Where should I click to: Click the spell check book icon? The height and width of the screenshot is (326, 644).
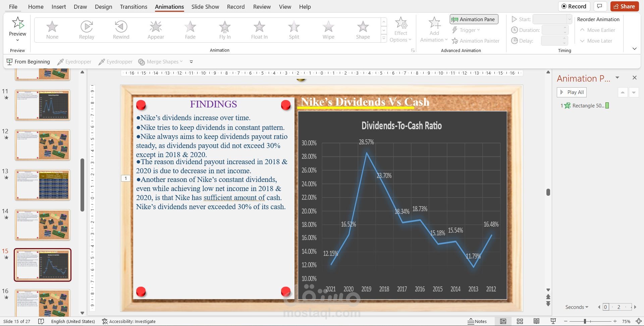coord(41,321)
